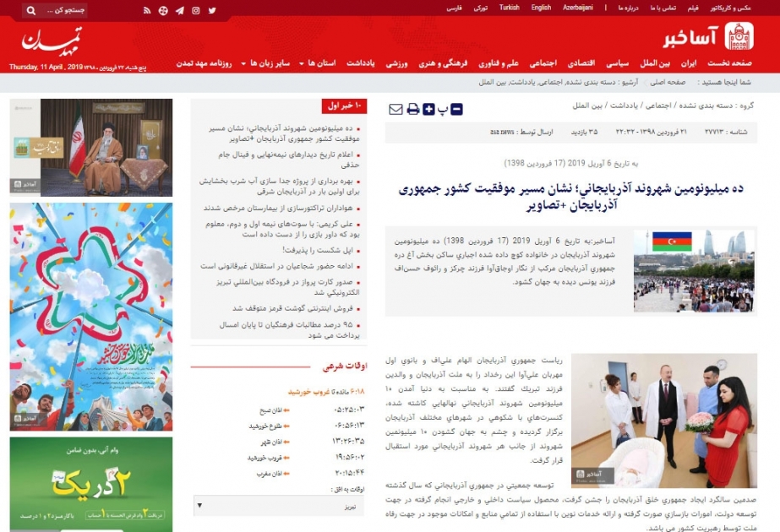Switch language to English
This screenshot has height=532, width=780.
point(541,8)
